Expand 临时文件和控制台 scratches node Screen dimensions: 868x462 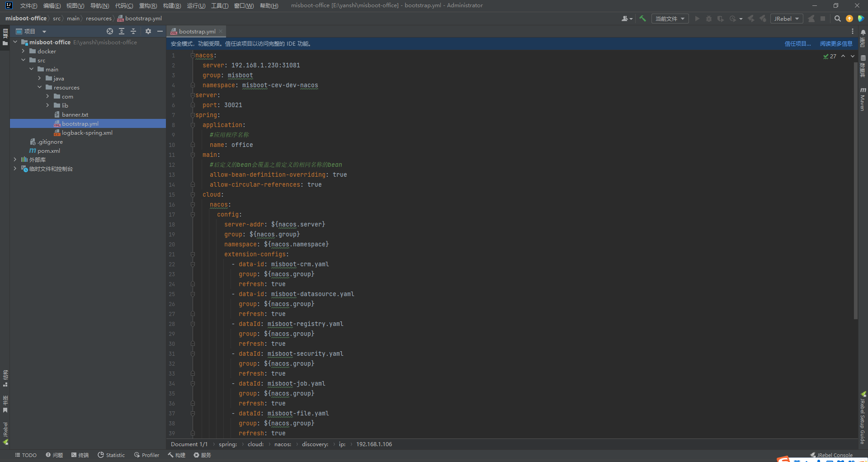[x=15, y=169]
